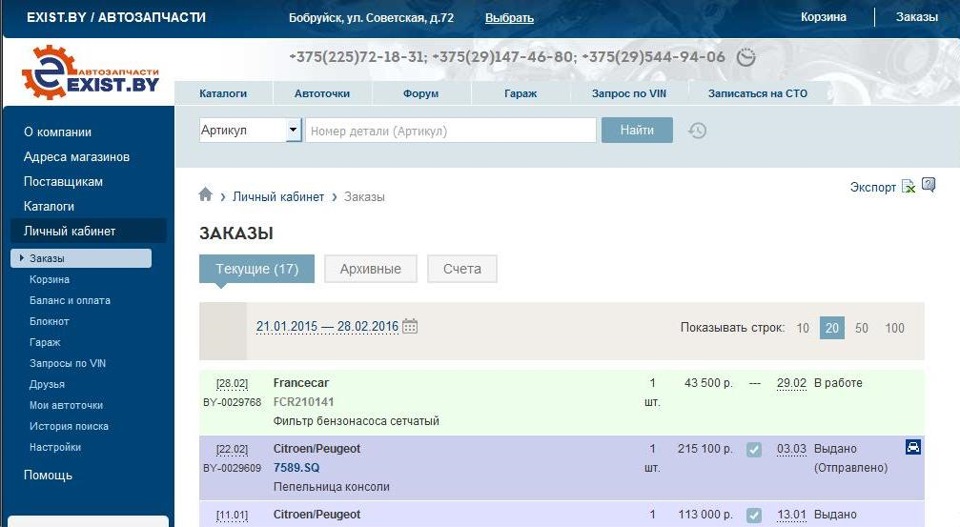Open Каталоги in the left sidebar
Screen dimensions: 960x527
click(49, 206)
